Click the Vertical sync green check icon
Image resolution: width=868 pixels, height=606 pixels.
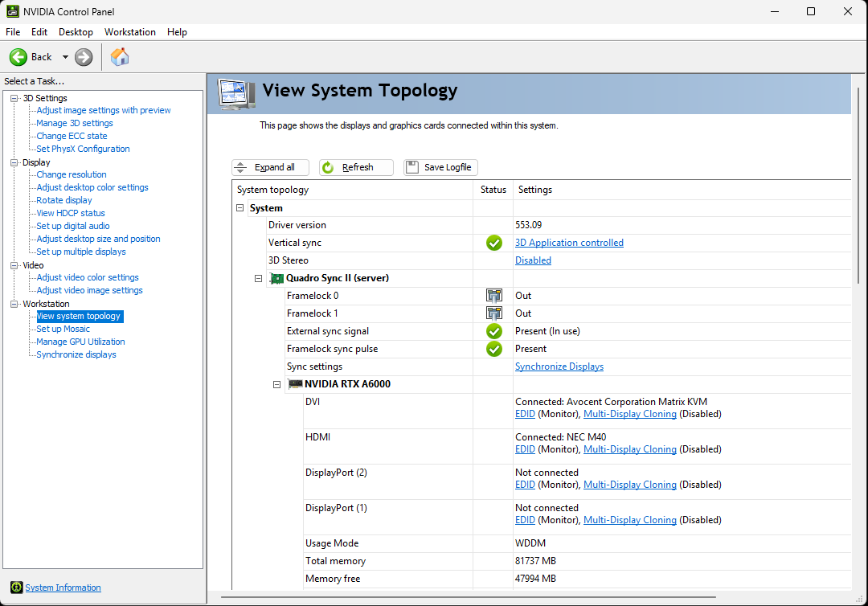click(493, 243)
